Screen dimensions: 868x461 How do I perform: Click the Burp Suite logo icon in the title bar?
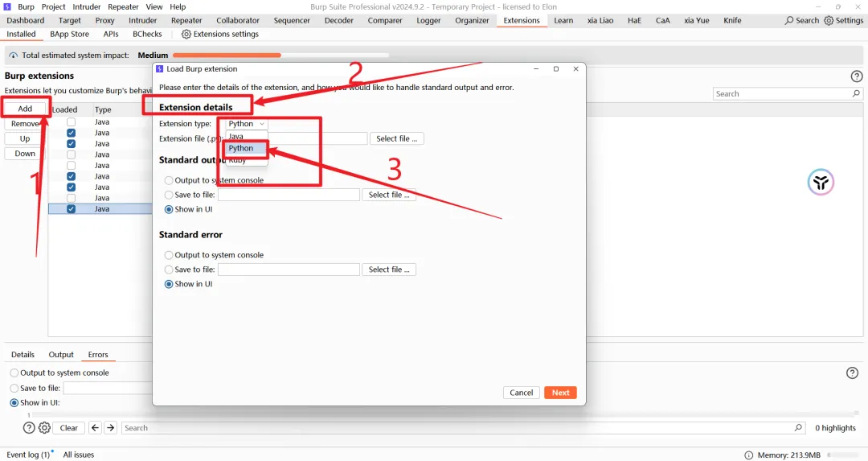coord(7,6)
